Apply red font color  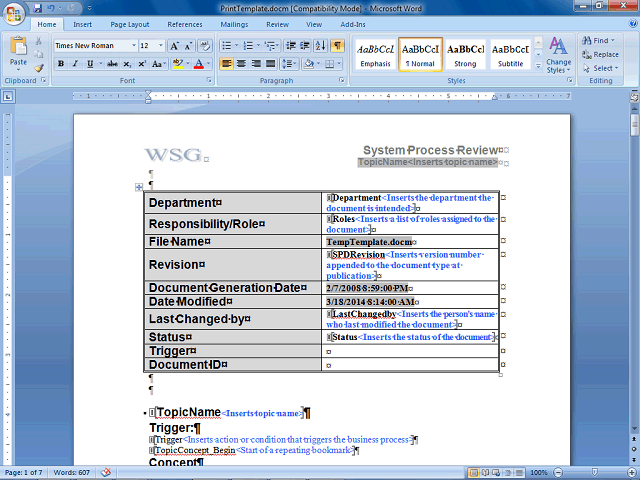pos(199,64)
